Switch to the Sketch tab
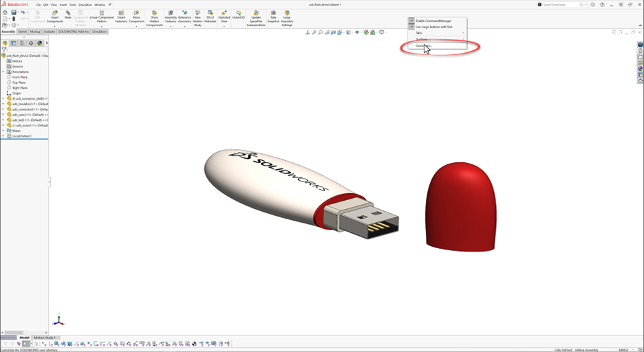This screenshot has width=644, height=352. [22, 32]
